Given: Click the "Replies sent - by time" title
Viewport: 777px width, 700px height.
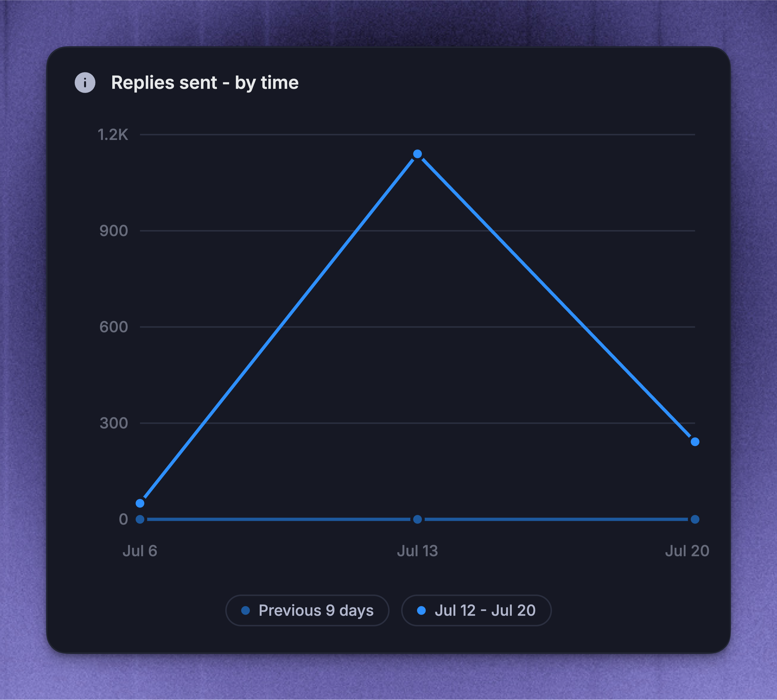Looking at the screenshot, I should point(205,83).
